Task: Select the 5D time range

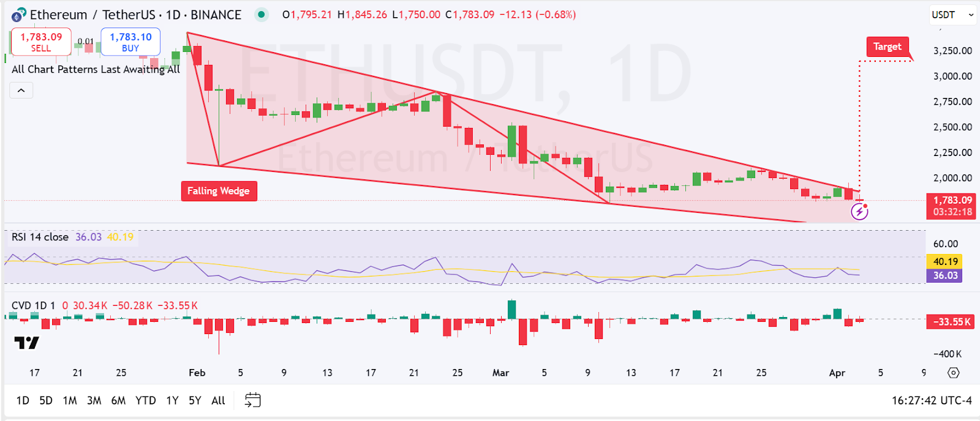Action: tap(46, 400)
